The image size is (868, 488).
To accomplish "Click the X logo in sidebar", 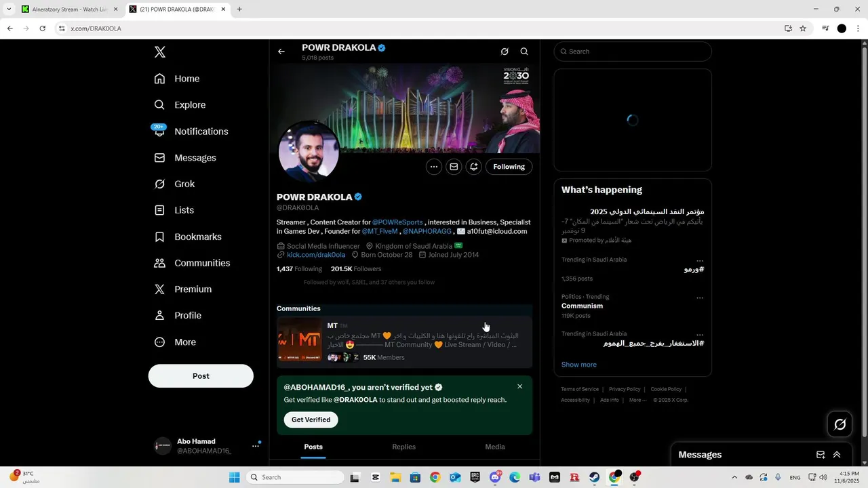I will [x=160, y=52].
